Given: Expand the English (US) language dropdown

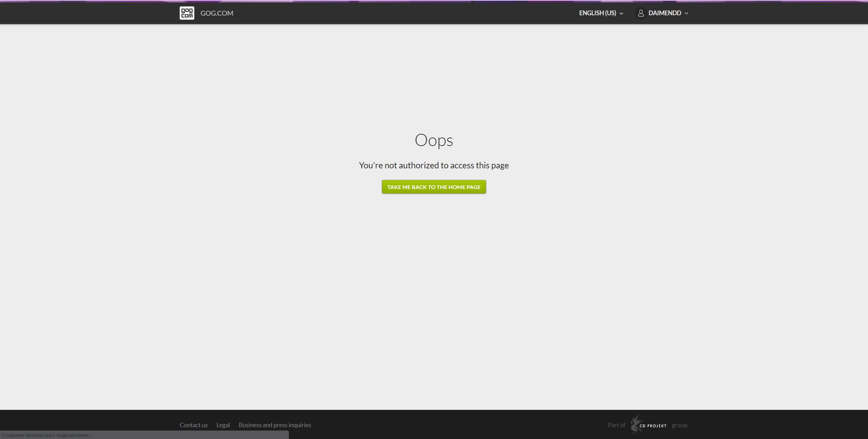Looking at the screenshot, I should tap(601, 13).
